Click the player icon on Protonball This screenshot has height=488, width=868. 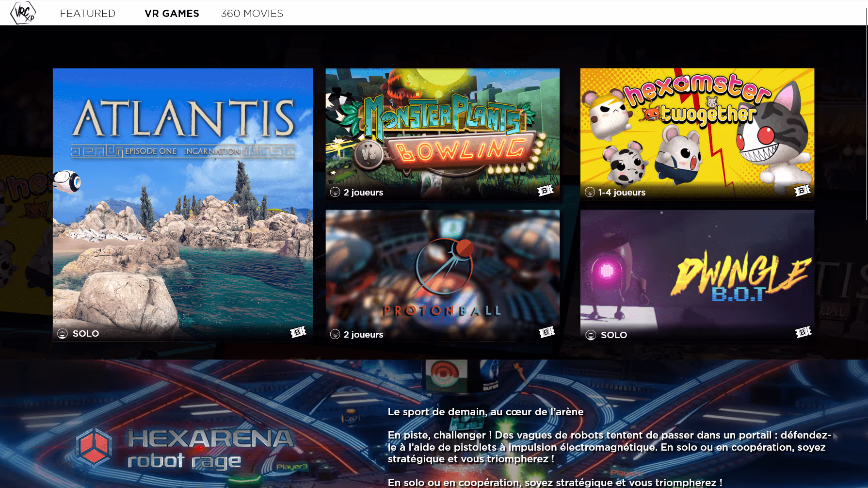tap(335, 334)
